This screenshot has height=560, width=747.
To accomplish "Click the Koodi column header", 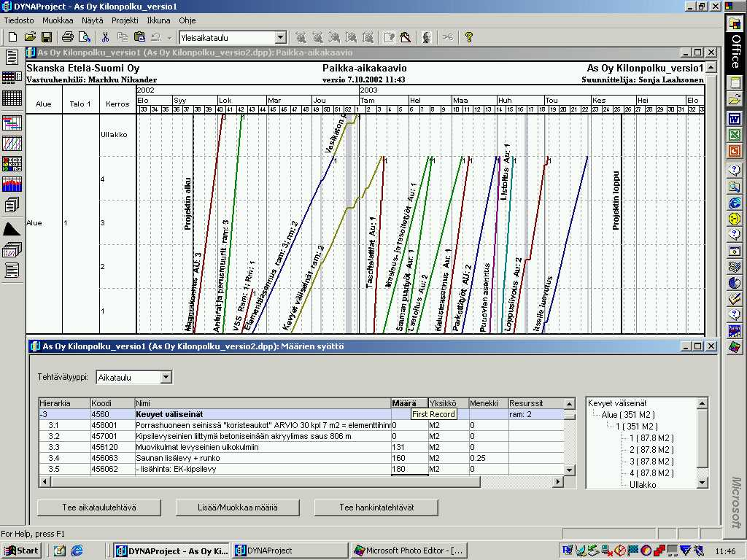I will (112, 403).
